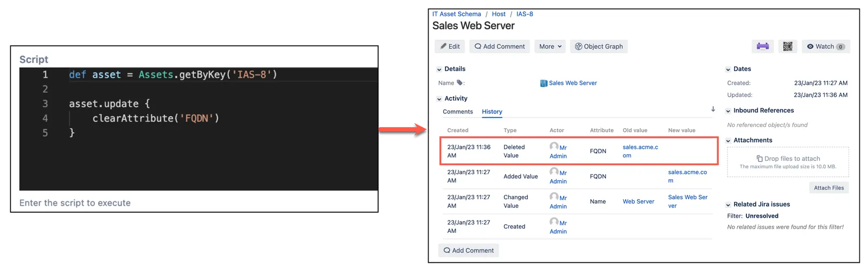Open IT Asset Schema breadcrumb link
This screenshot has width=868, height=272.
click(x=457, y=14)
